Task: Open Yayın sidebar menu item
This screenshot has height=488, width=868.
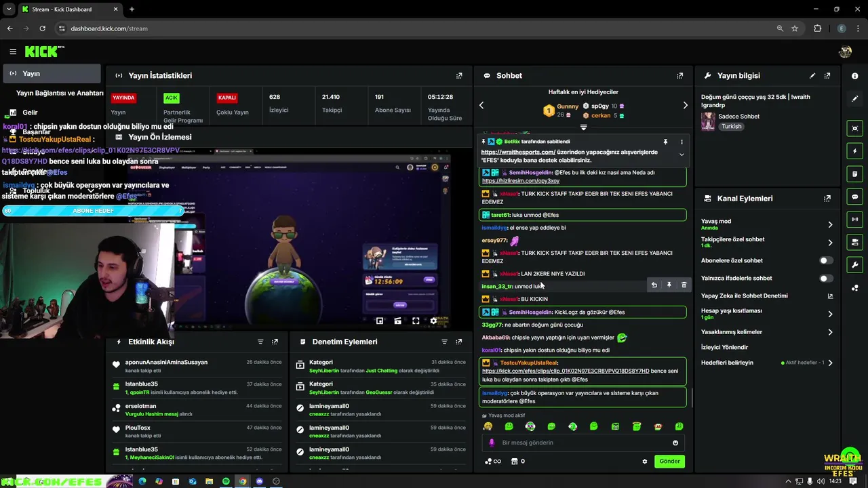Action: point(51,73)
